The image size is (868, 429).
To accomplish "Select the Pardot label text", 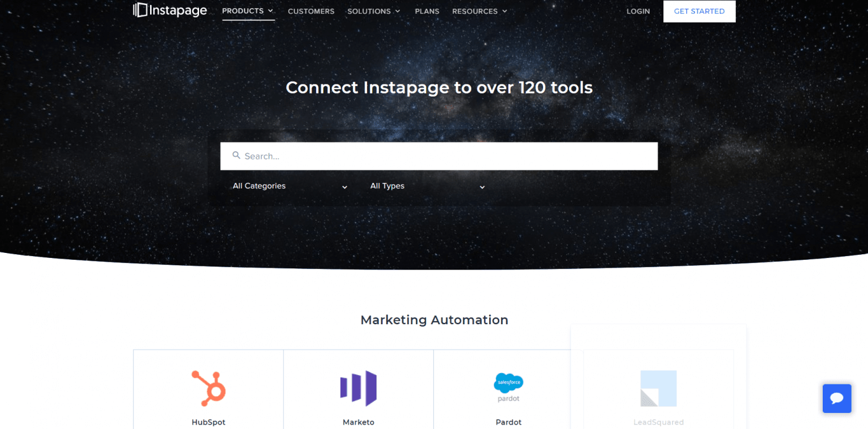I will [508, 422].
